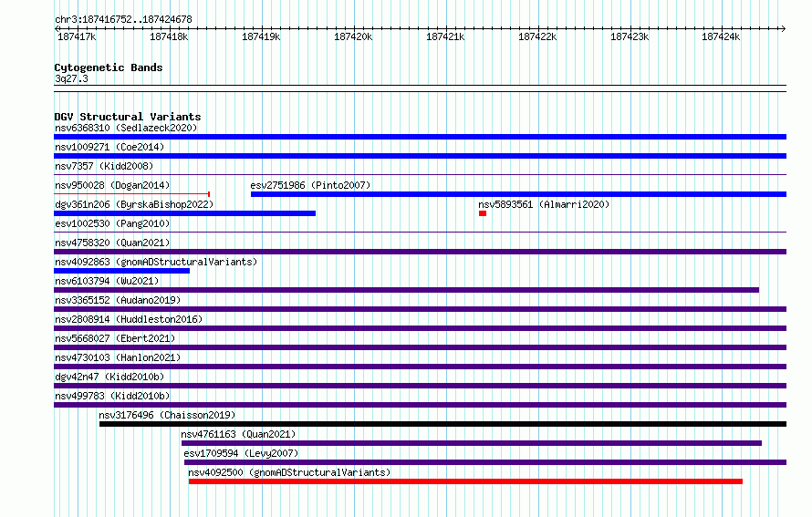The image size is (812, 517).
Task: Click the purple nsv4758320 variant bar
Action: pos(420,252)
